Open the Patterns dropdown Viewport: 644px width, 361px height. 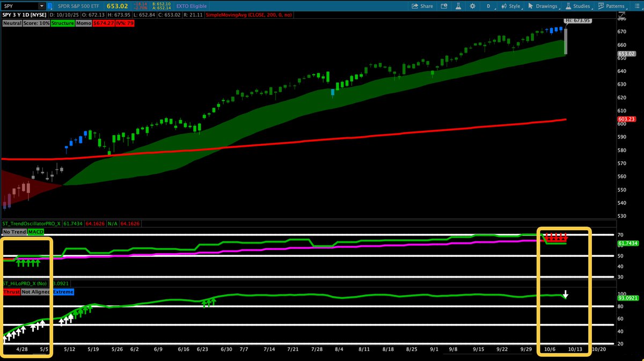(611, 6)
